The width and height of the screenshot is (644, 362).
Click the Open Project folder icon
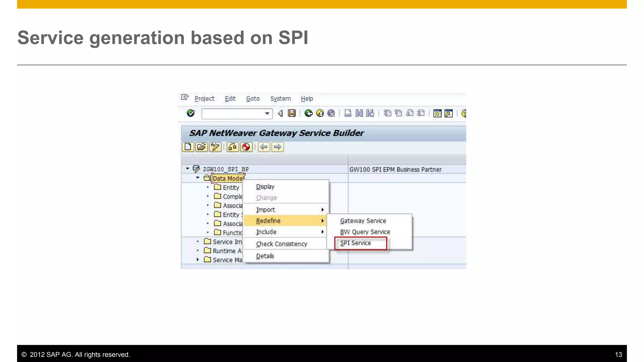pos(202,147)
